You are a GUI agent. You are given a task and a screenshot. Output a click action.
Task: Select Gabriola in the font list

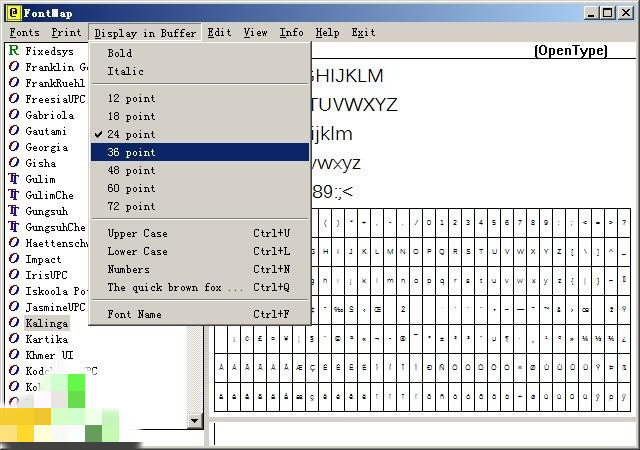tap(49, 115)
